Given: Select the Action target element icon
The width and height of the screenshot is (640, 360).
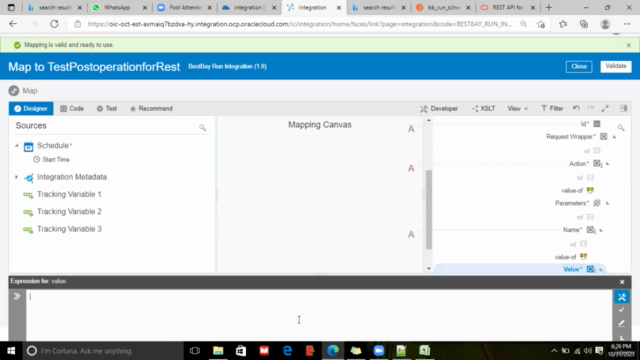Looking at the screenshot, I should 597,164.
